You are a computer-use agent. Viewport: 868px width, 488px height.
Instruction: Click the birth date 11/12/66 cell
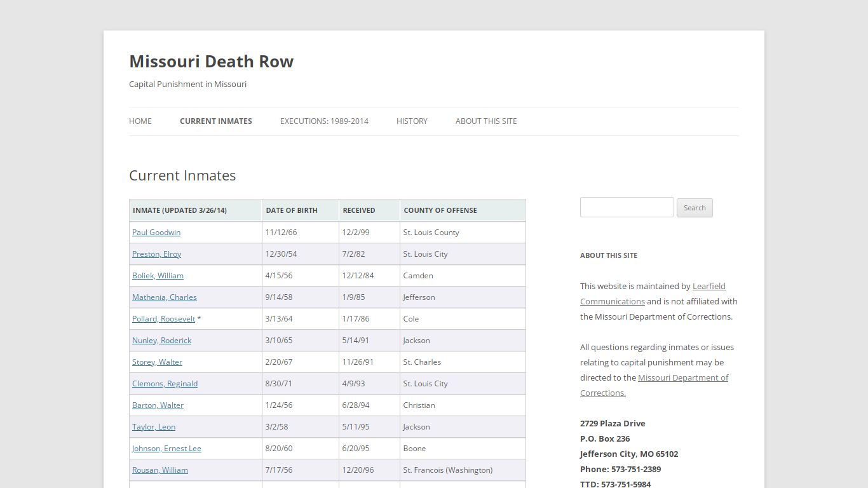(x=301, y=233)
